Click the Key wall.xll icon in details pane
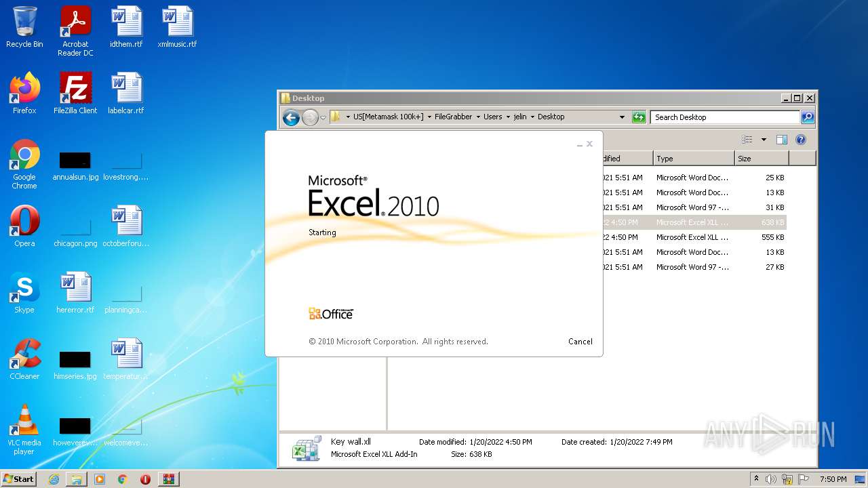 point(306,449)
